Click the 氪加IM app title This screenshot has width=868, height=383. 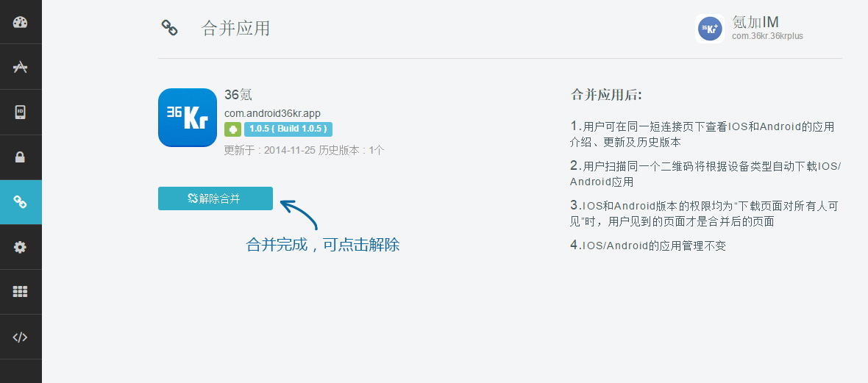755,22
